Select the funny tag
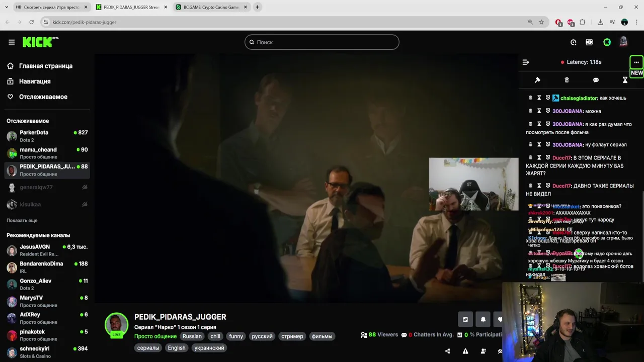Viewport: 644px width, 362px height. point(236,336)
